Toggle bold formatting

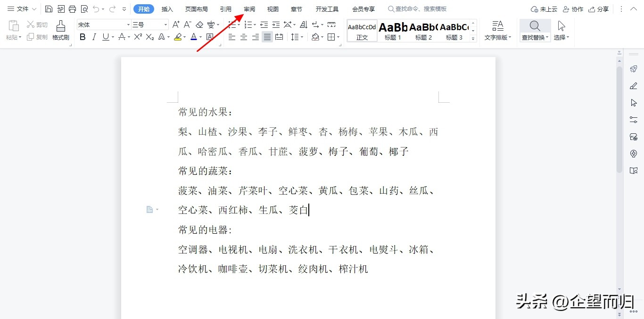pyautogui.click(x=83, y=37)
